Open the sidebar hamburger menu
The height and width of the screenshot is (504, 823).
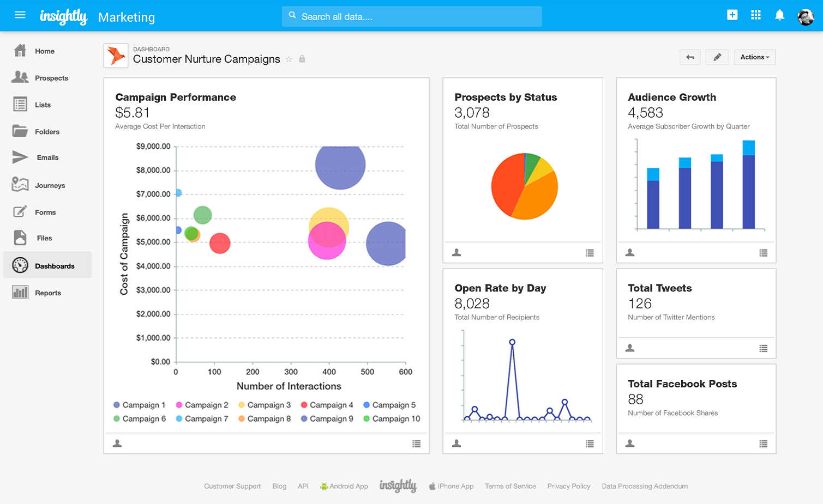point(20,15)
